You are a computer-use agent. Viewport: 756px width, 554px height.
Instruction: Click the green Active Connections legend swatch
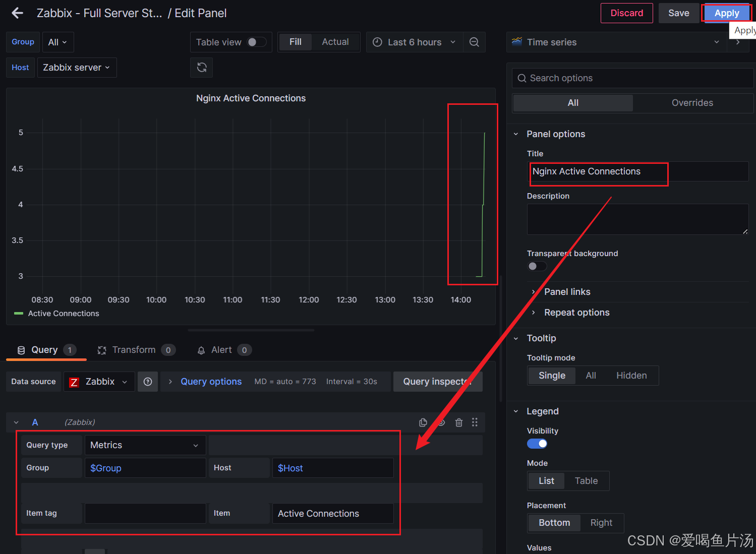19,314
